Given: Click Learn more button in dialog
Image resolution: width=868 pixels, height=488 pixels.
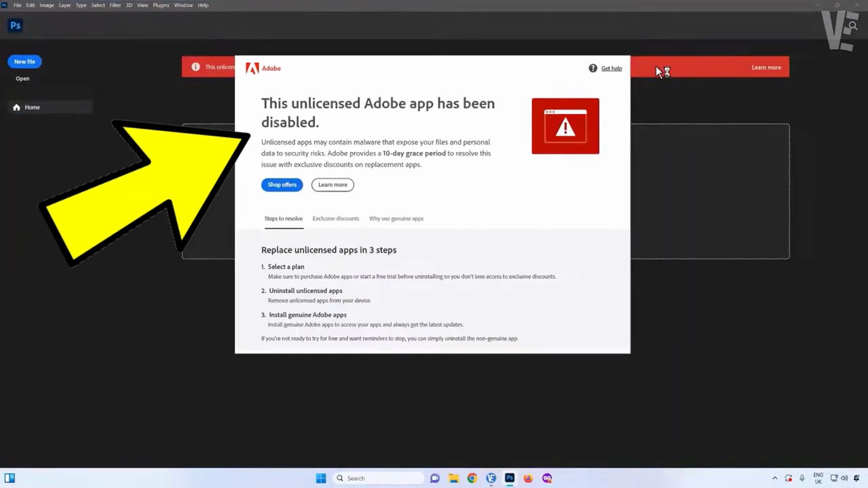Looking at the screenshot, I should [x=332, y=185].
